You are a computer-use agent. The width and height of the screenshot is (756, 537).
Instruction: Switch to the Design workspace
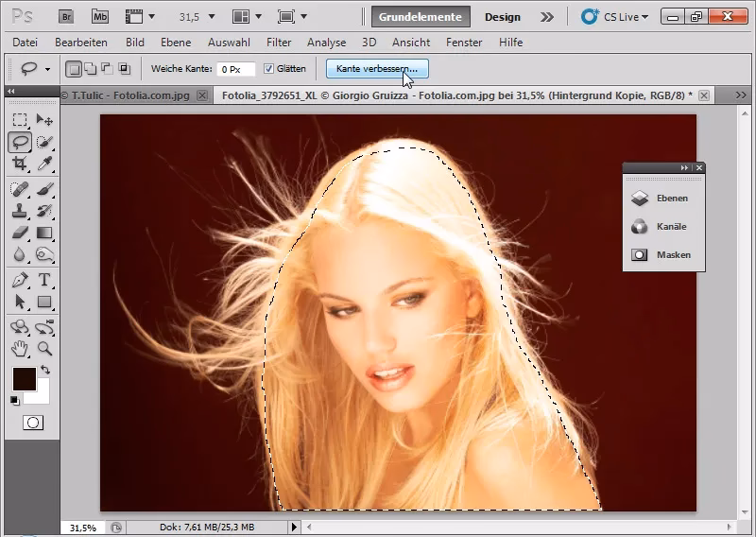(503, 17)
